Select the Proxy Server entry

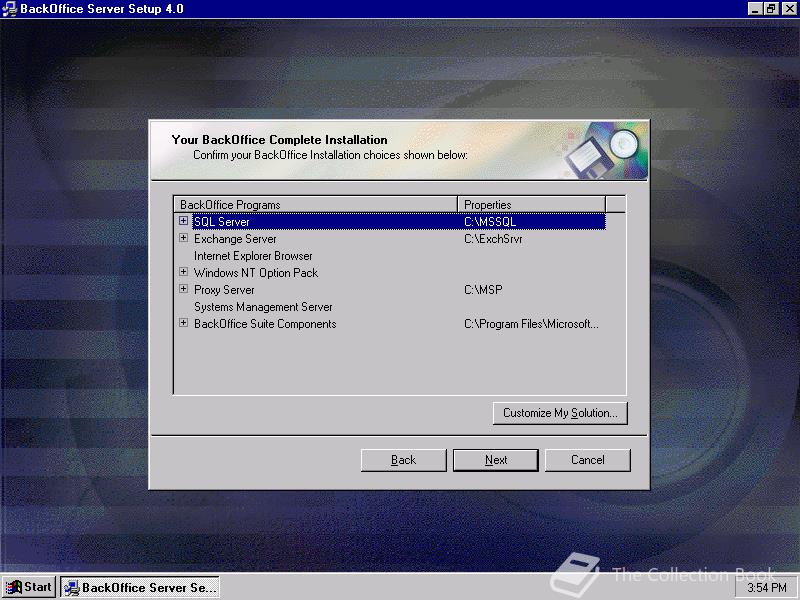point(224,290)
